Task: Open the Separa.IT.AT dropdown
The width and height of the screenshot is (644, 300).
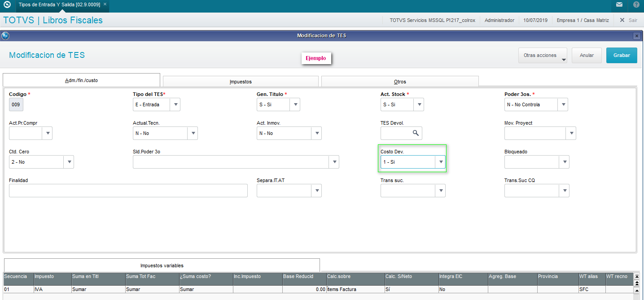Action: click(316, 191)
